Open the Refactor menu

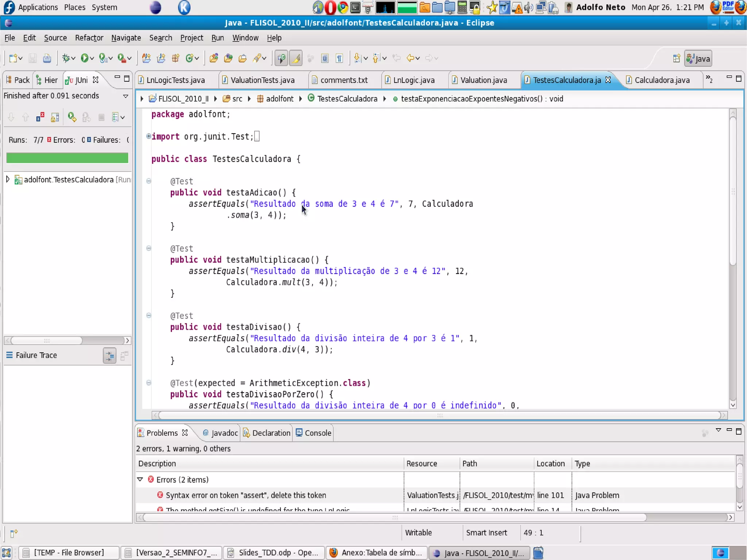click(x=89, y=38)
